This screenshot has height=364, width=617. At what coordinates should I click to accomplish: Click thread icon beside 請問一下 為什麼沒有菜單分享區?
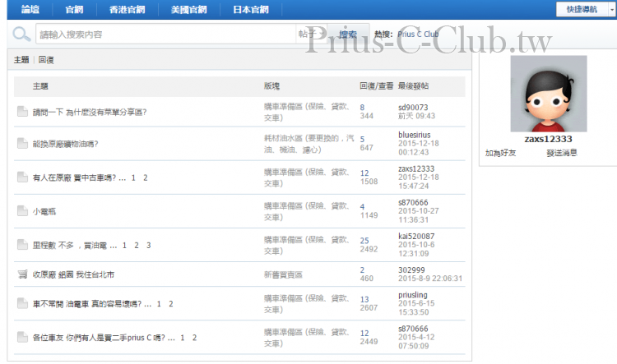tap(22, 112)
